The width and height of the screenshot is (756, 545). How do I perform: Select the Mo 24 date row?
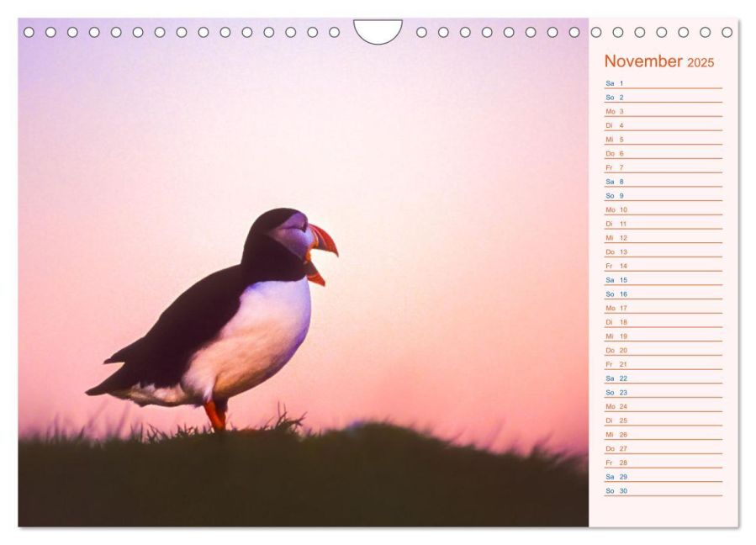[x=663, y=406]
